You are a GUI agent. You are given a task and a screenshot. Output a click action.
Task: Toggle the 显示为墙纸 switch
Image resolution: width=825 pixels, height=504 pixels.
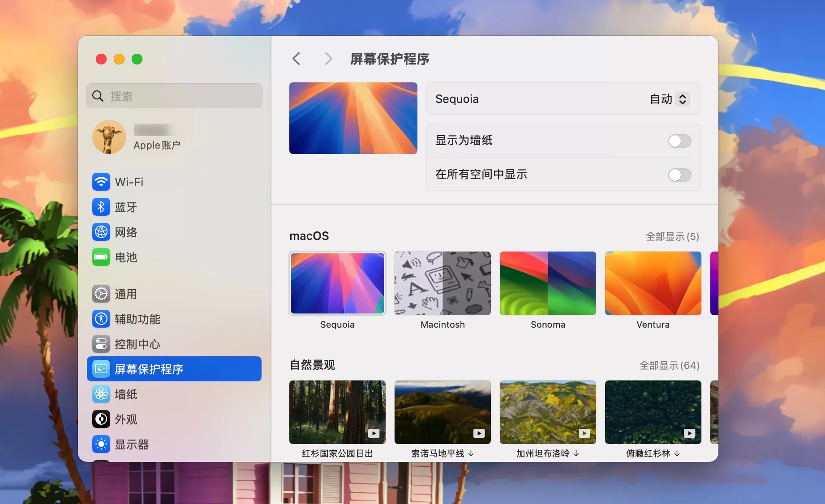click(679, 141)
